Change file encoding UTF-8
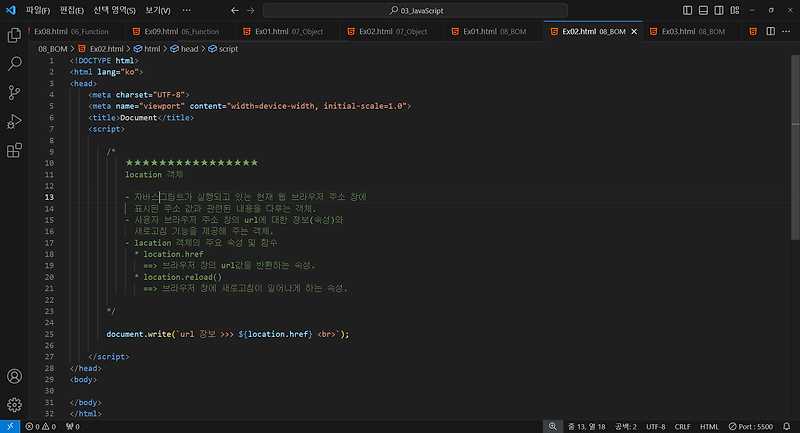The image size is (800, 433). click(x=656, y=426)
